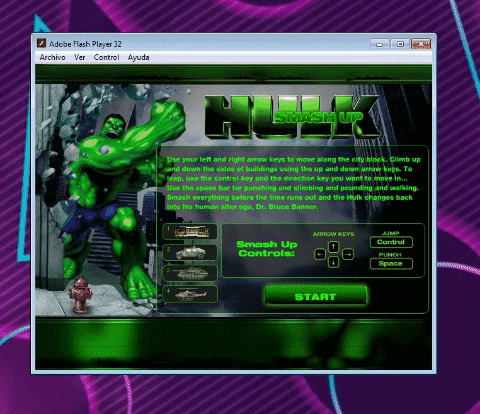Maximize the Flash Player window

[x=400, y=44]
